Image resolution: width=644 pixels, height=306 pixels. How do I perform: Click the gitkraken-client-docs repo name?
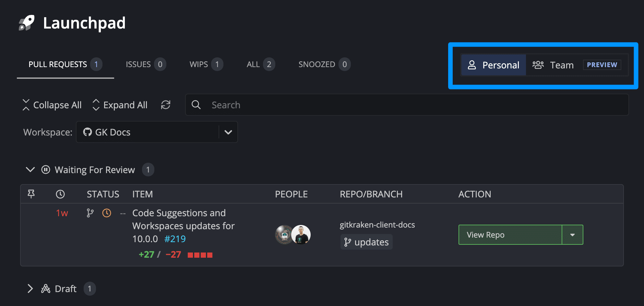point(377,225)
